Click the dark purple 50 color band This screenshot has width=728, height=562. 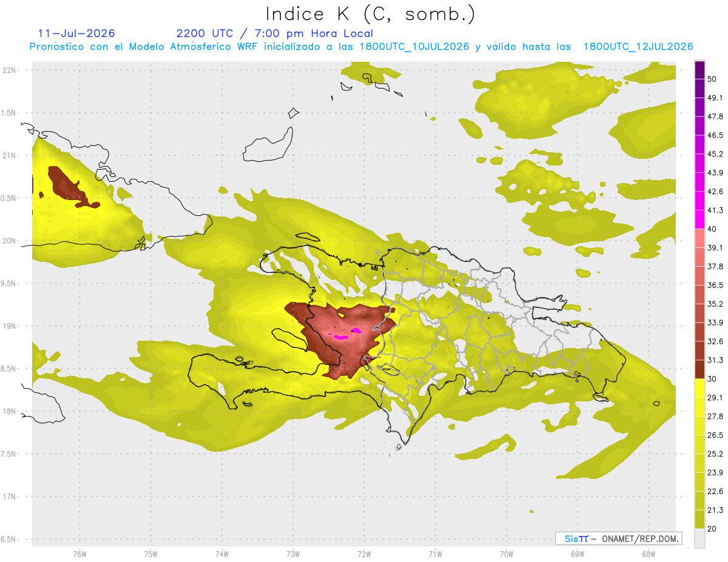[x=699, y=70]
